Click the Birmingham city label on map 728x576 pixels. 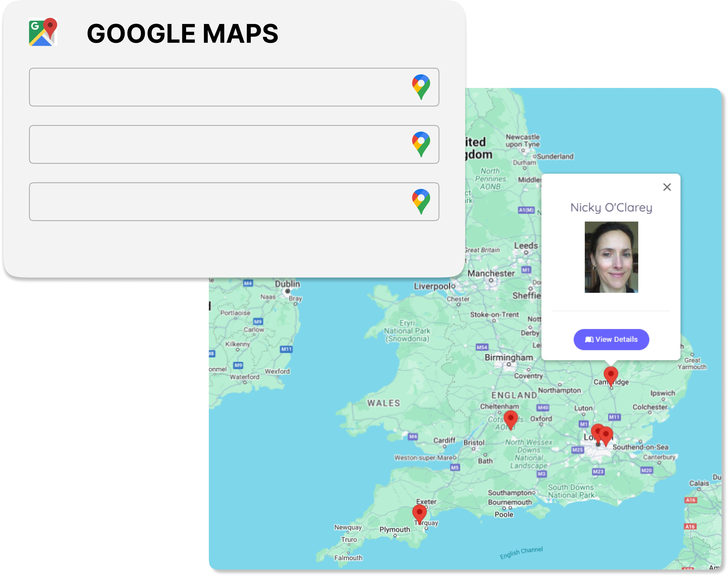(x=509, y=357)
